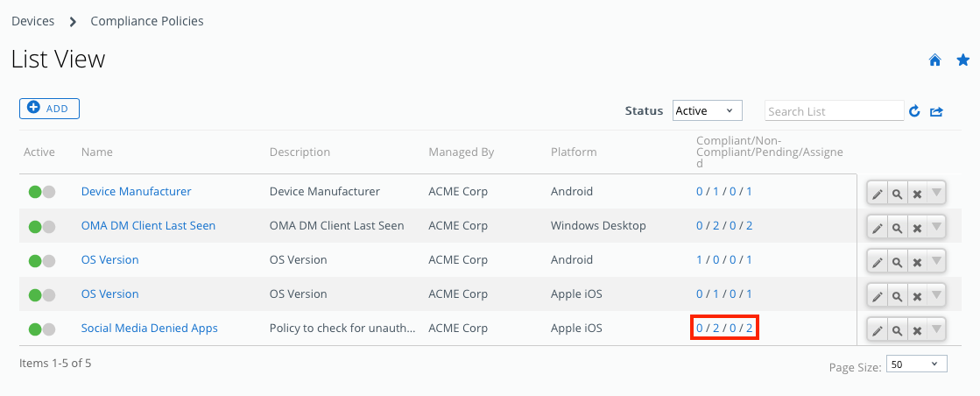Edit the Social Media Denied Apps policy
This screenshot has width=980, height=396.
877,330
